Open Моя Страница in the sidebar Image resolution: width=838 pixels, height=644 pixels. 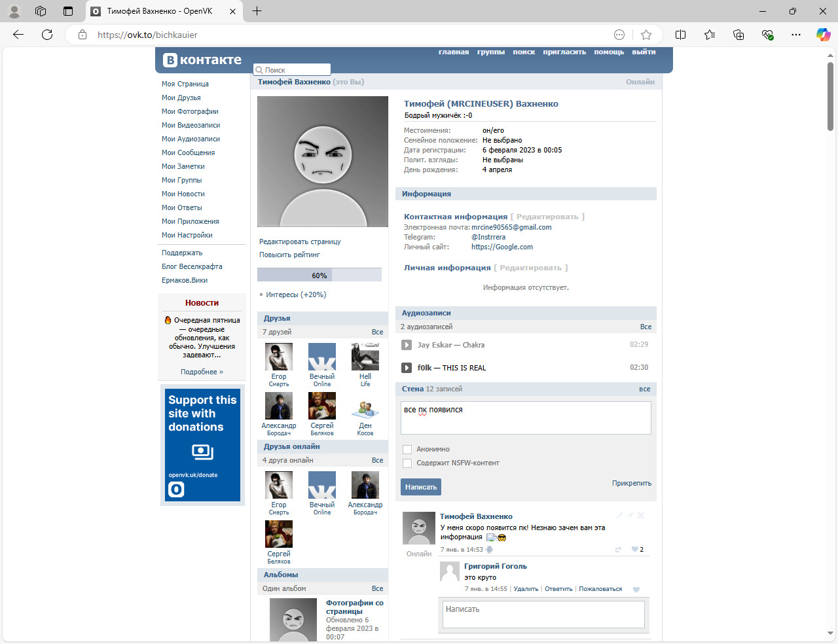pyautogui.click(x=185, y=84)
